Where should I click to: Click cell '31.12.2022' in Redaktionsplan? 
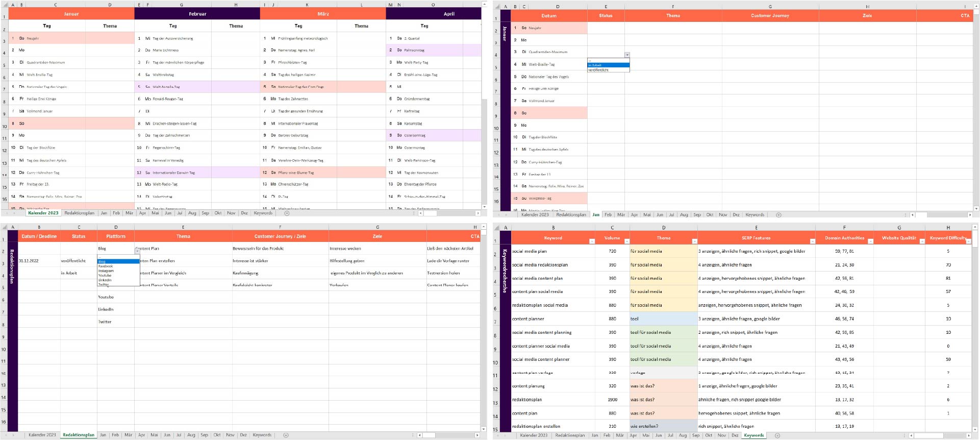[x=39, y=261]
